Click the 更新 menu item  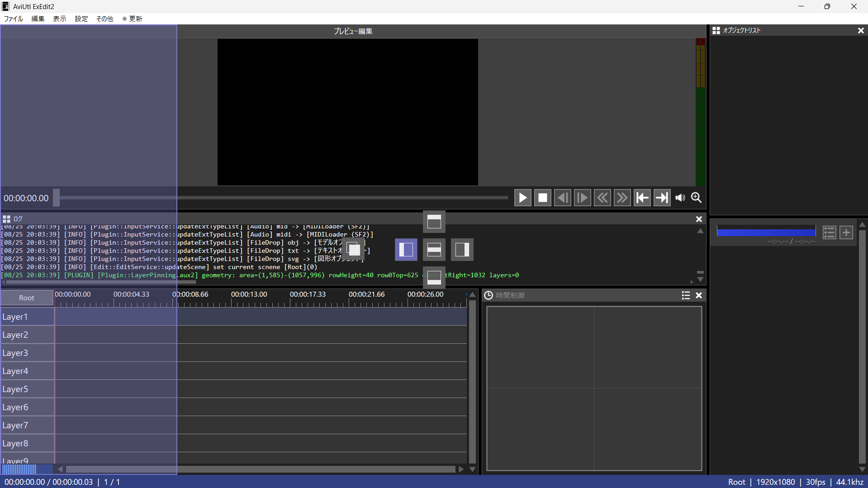click(x=133, y=19)
